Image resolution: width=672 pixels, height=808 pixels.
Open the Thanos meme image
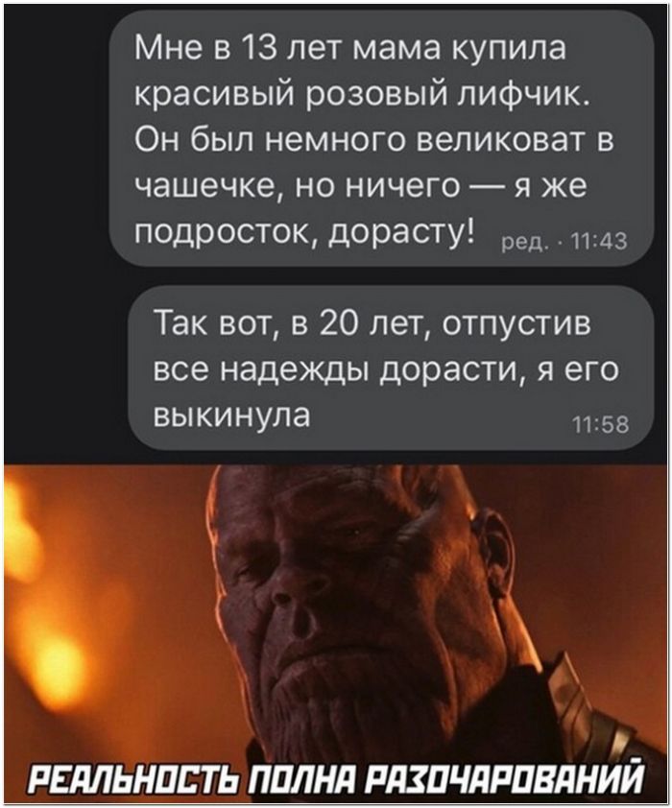coord(336,632)
